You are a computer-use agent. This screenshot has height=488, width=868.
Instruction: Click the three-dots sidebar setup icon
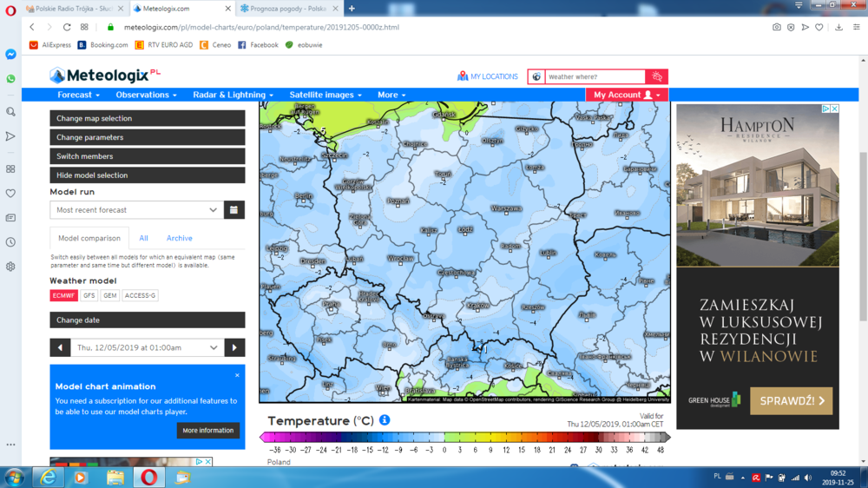click(x=10, y=445)
